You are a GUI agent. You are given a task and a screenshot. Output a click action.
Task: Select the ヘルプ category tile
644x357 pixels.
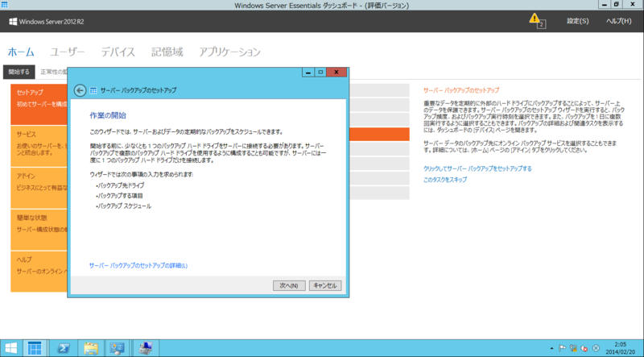39,272
